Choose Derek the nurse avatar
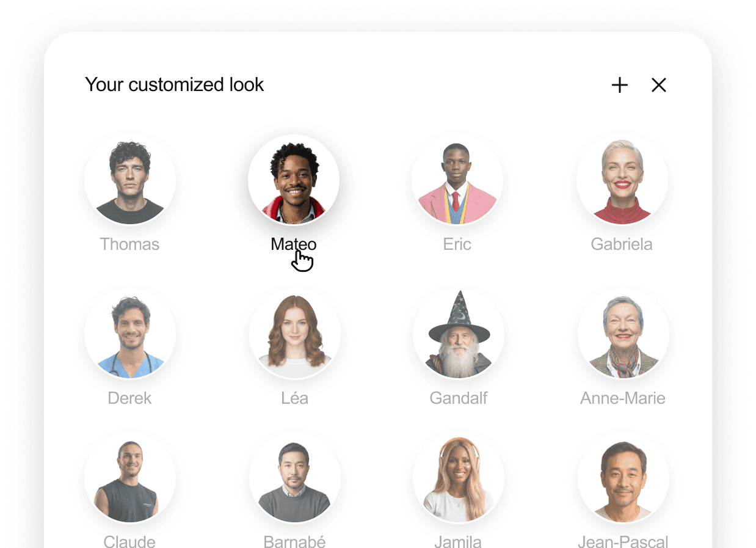The height and width of the screenshot is (548, 756). [130, 334]
